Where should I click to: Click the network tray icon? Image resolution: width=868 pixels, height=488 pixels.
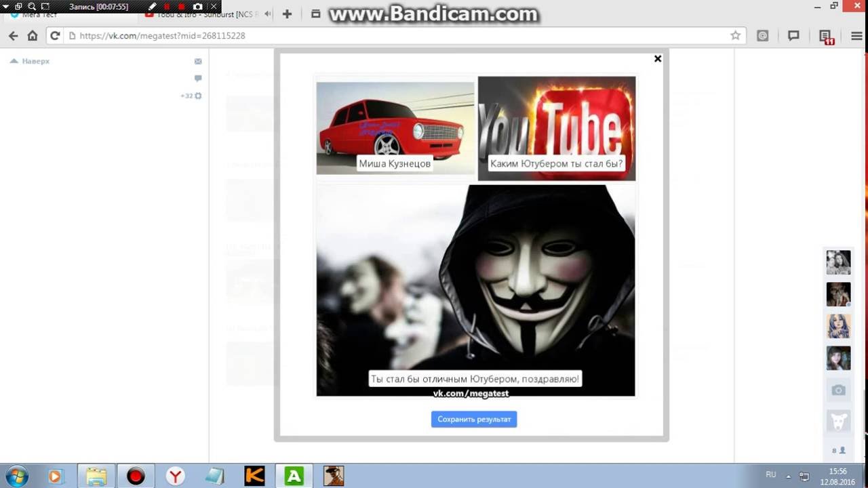click(804, 476)
